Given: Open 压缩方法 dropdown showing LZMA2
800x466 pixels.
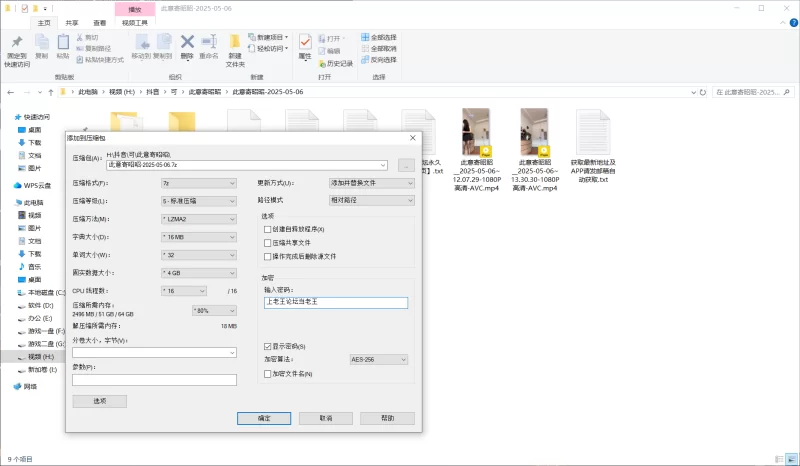Looking at the screenshot, I should click(199, 219).
